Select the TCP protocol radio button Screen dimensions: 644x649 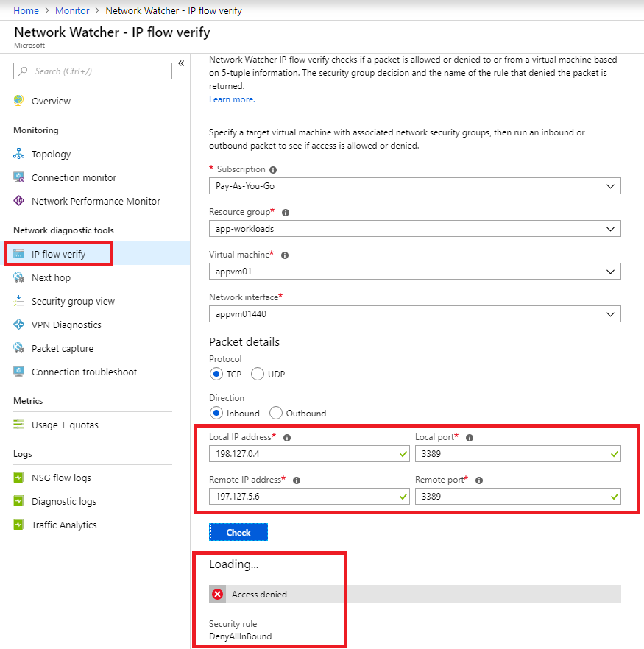coord(216,374)
